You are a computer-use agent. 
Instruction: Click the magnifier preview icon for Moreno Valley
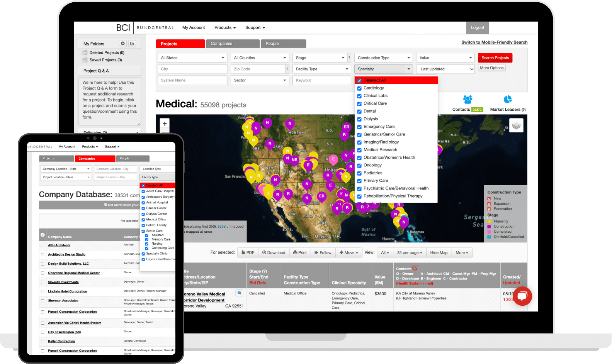(240, 293)
